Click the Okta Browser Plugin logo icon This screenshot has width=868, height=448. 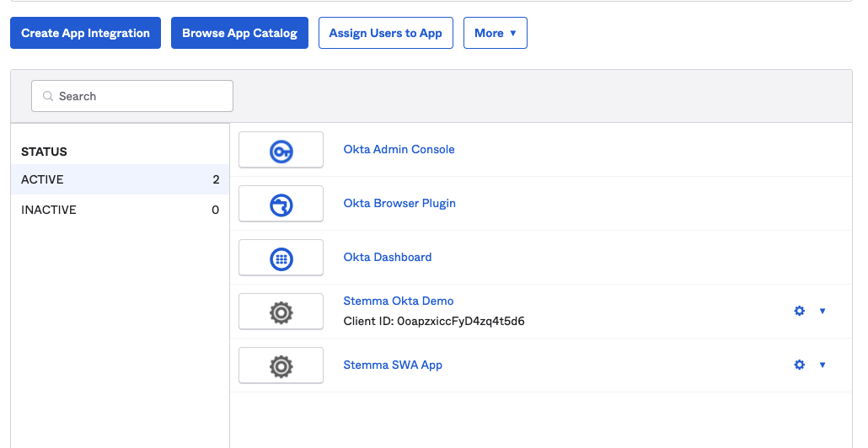pyautogui.click(x=281, y=205)
